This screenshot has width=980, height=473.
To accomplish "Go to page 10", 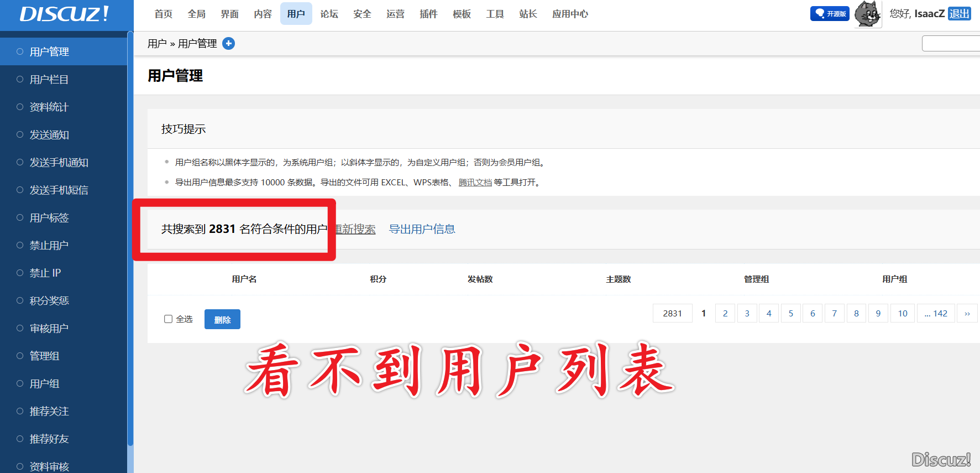I will [x=903, y=313].
